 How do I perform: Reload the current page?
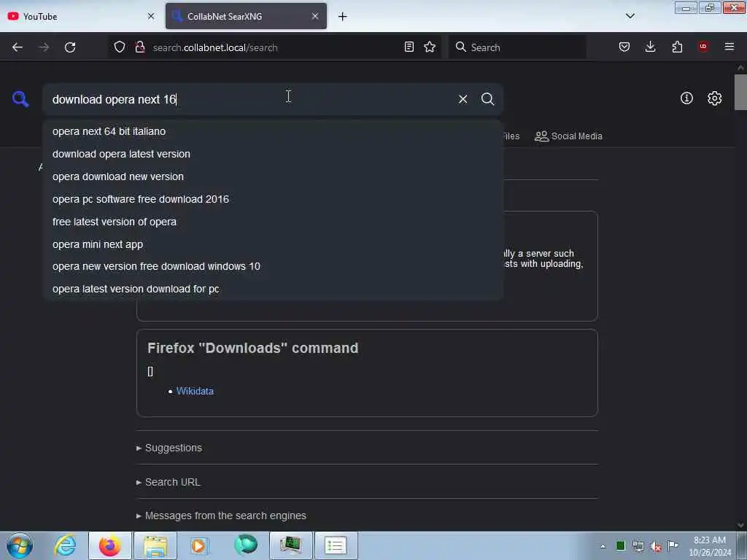pyautogui.click(x=70, y=47)
